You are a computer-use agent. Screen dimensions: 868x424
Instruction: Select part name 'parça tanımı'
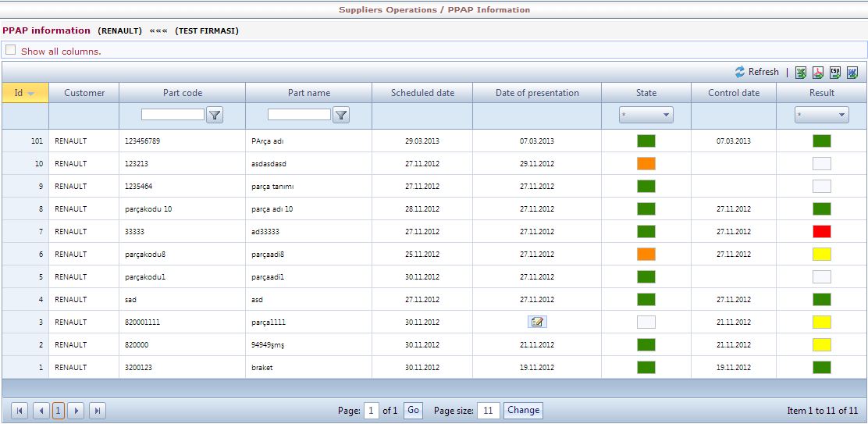[272, 187]
